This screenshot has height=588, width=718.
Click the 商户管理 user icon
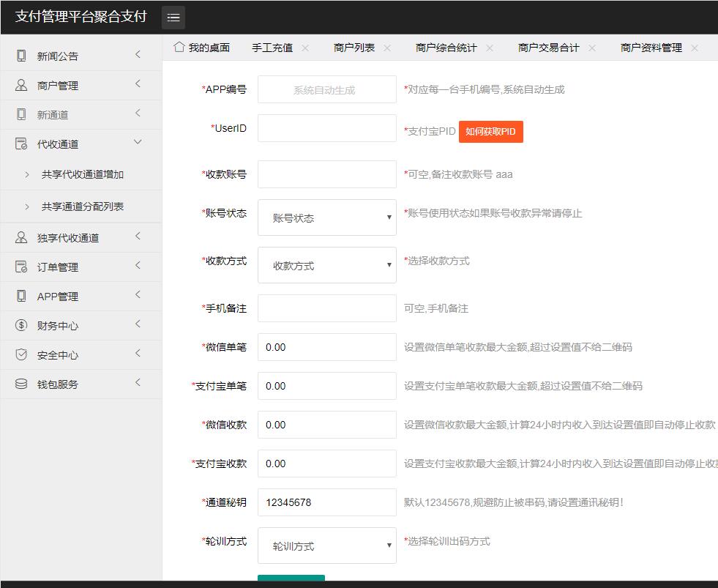point(21,85)
